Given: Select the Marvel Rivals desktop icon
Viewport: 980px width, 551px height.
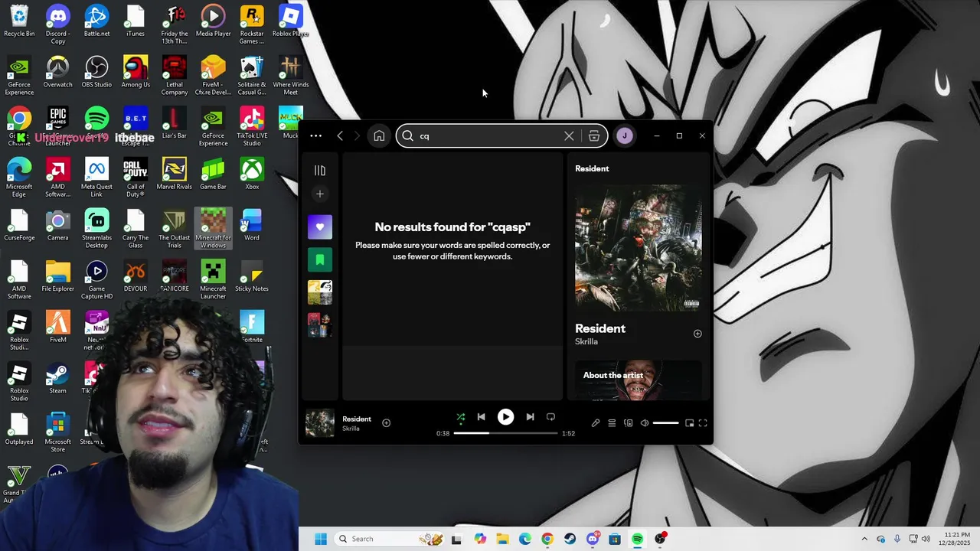Looking at the screenshot, I should 175,174.
